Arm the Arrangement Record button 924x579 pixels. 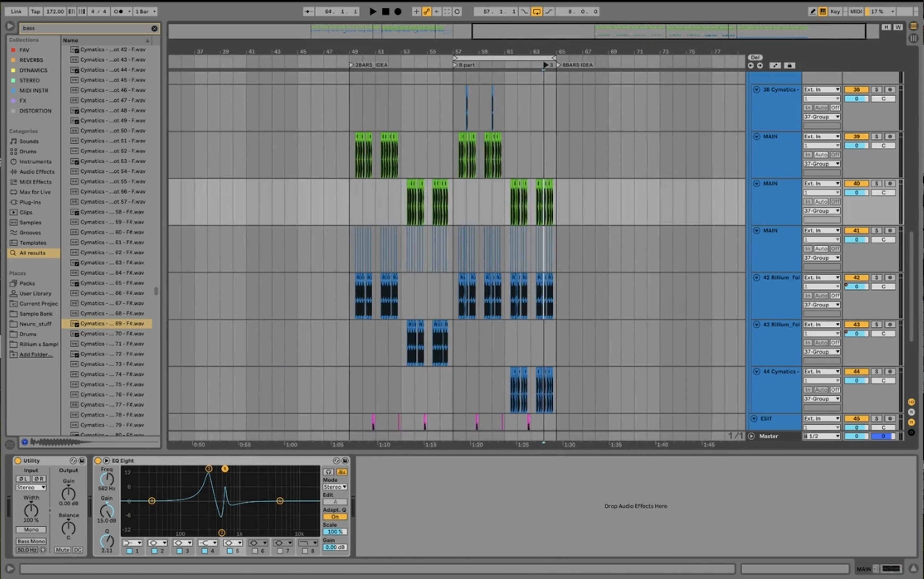[x=398, y=11]
